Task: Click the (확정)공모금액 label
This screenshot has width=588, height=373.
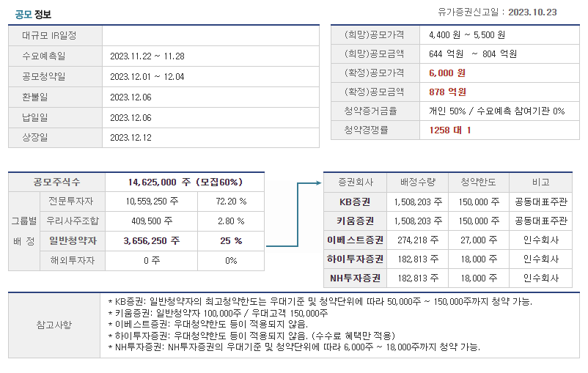Action: (374, 92)
